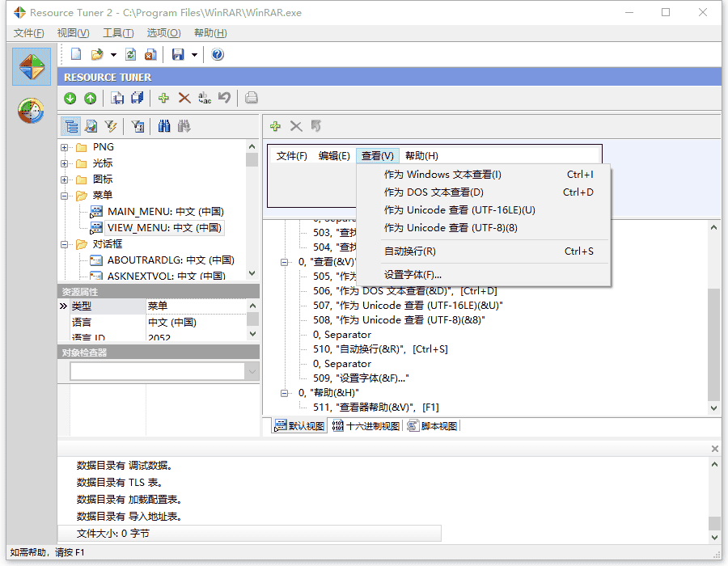Image resolution: width=728 pixels, height=566 pixels.
Task: Click the printer icon
Action: (x=252, y=98)
